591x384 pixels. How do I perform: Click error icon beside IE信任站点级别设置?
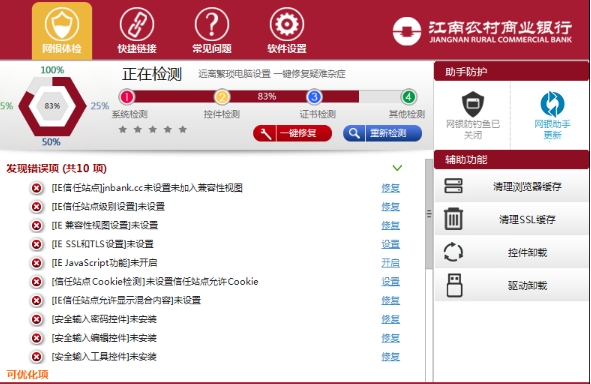[37, 207]
